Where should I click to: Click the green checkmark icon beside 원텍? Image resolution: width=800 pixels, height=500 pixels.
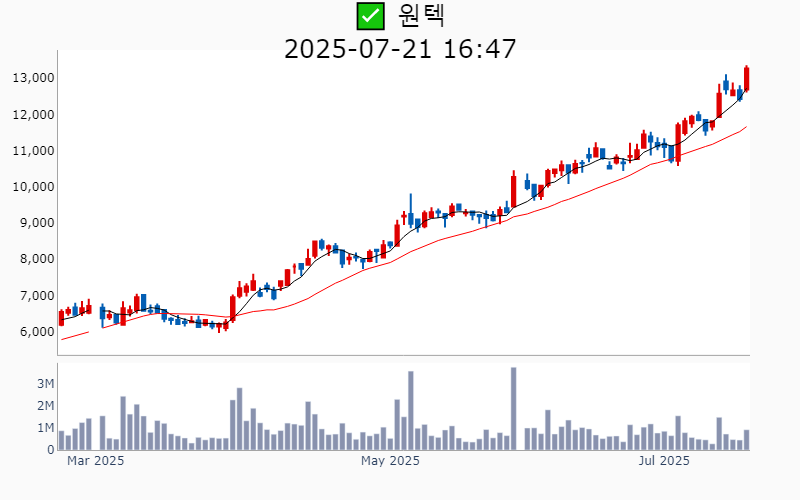(x=370, y=16)
